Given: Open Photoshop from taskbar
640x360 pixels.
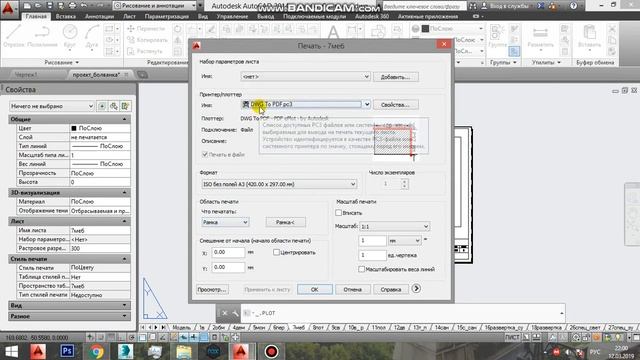Looking at the screenshot, I should (x=67, y=351).
